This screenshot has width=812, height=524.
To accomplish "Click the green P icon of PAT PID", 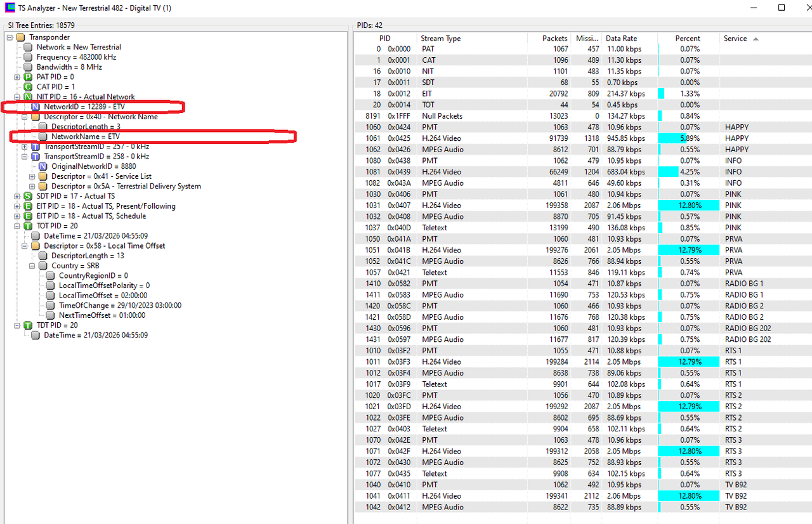I will click(x=28, y=77).
